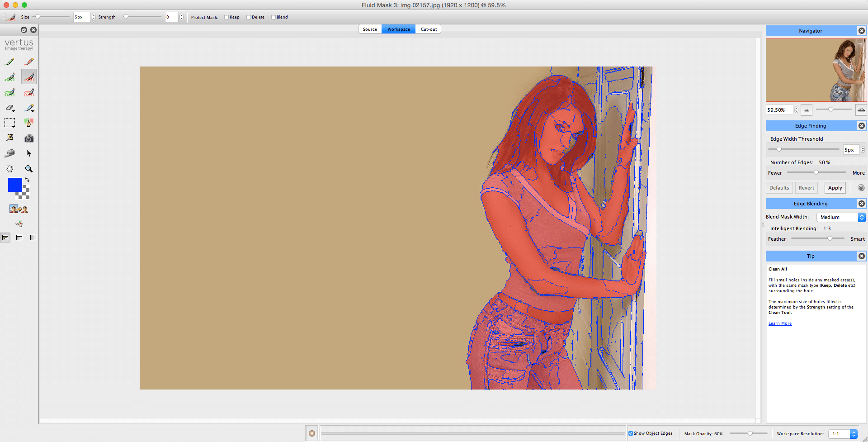This screenshot has width=868, height=442.
Task: Click the Navigator preview thumbnail
Action: 816,70
